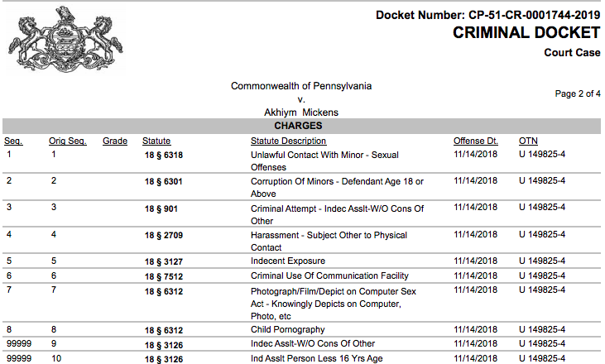The height and width of the screenshot is (364, 605).
Task: Click statute 18 § 6301
Action: coord(164,182)
